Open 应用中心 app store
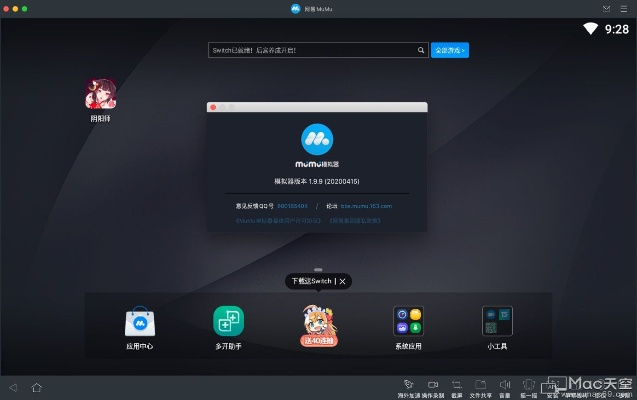 click(140, 321)
